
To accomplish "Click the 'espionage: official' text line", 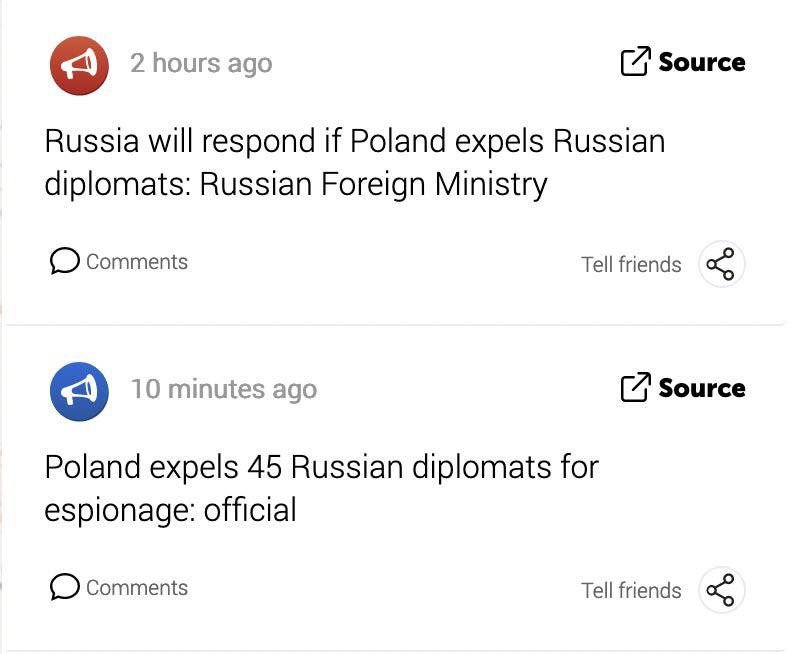I will [170, 510].
